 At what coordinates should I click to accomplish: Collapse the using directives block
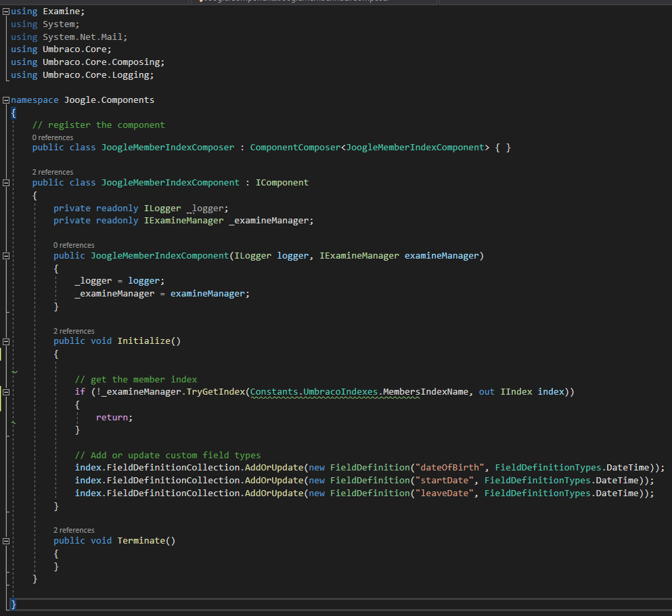(x=6, y=12)
